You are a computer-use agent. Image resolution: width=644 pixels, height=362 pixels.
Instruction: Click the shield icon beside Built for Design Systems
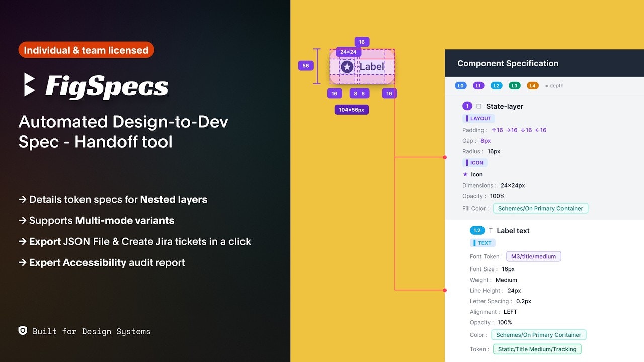click(23, 331)
